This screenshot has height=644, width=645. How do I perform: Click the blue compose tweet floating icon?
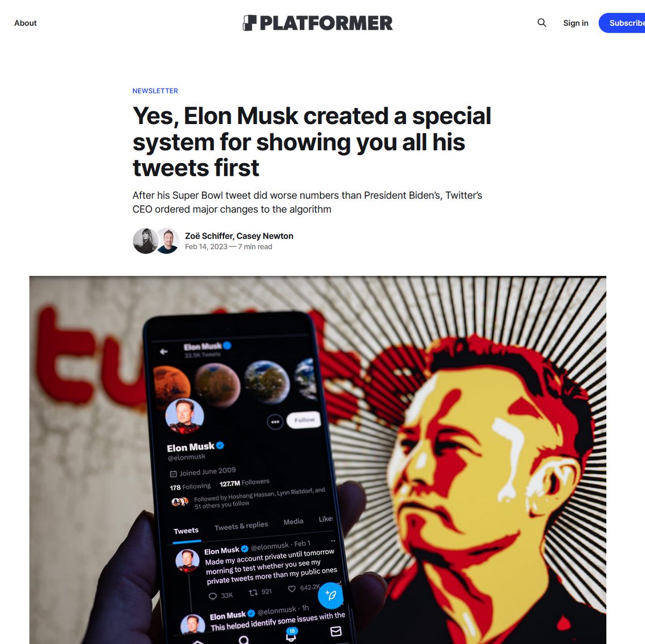[x=331, y=595]
